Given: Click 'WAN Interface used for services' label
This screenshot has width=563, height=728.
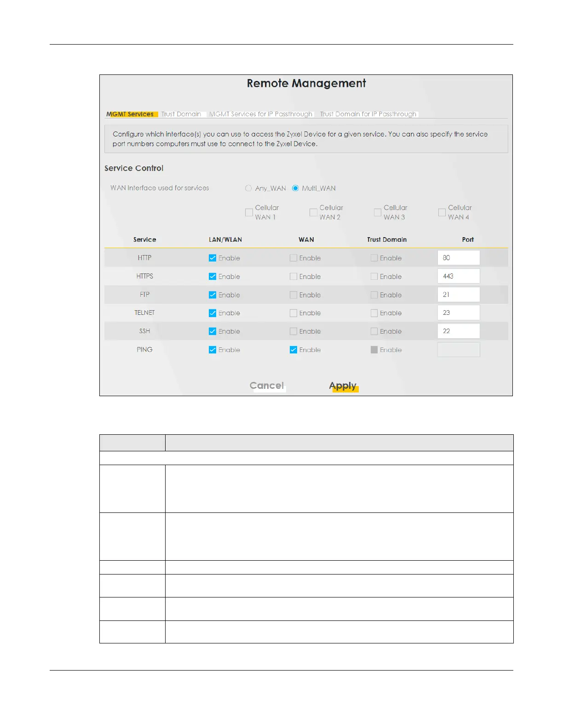Looking at the screenshot, I should click(160, 188).
